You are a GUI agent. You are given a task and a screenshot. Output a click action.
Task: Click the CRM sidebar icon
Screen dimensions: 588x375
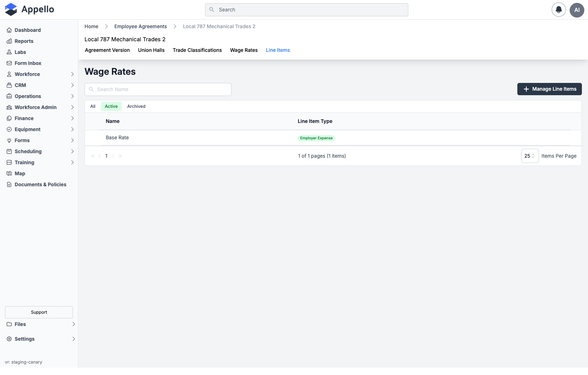pos(9,85)
